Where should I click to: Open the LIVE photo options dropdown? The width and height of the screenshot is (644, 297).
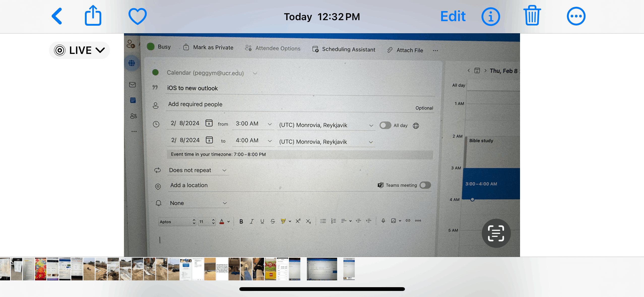(79, 50)
